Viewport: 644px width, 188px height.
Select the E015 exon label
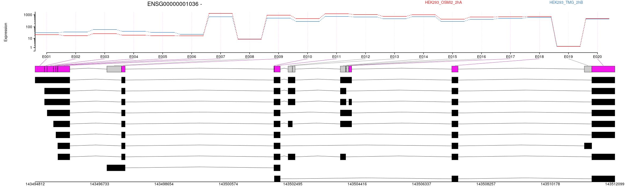(452, 57)
